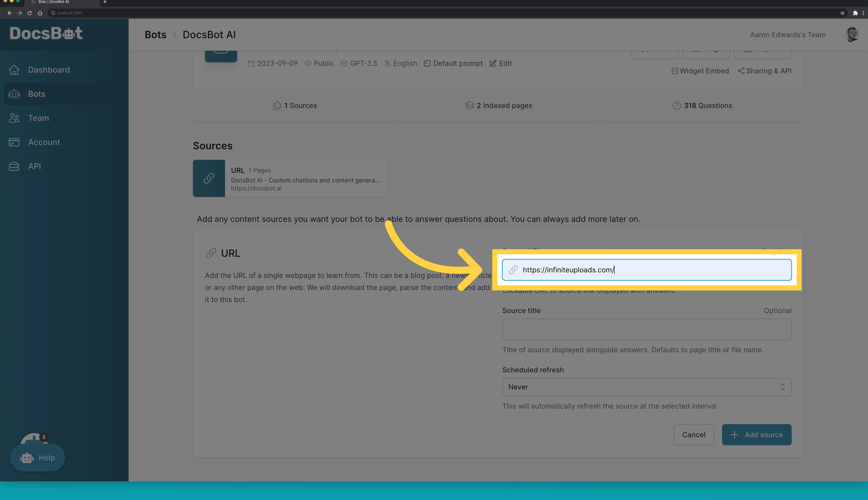Open the Help chat widget
Viewport: 868px width, 500px height.
pyautogui.click(x=37, y=458)
